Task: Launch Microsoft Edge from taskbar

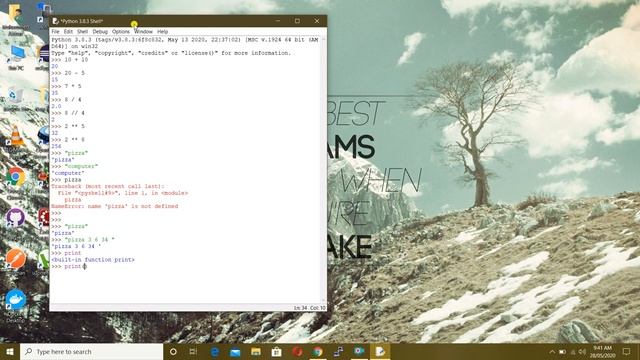Action: (x=215, y=351)
